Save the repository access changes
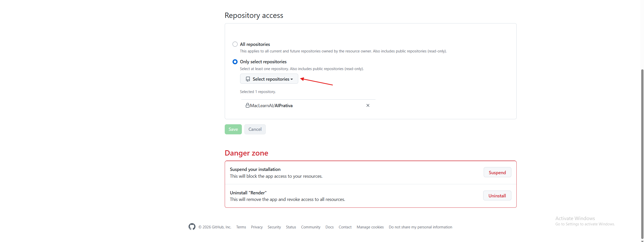644x242 pixels. (x=233, y=129)
